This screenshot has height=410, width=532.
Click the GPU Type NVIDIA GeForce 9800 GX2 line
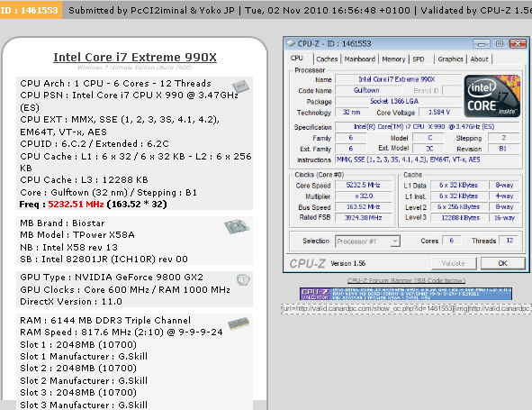(x=112, y=278)
